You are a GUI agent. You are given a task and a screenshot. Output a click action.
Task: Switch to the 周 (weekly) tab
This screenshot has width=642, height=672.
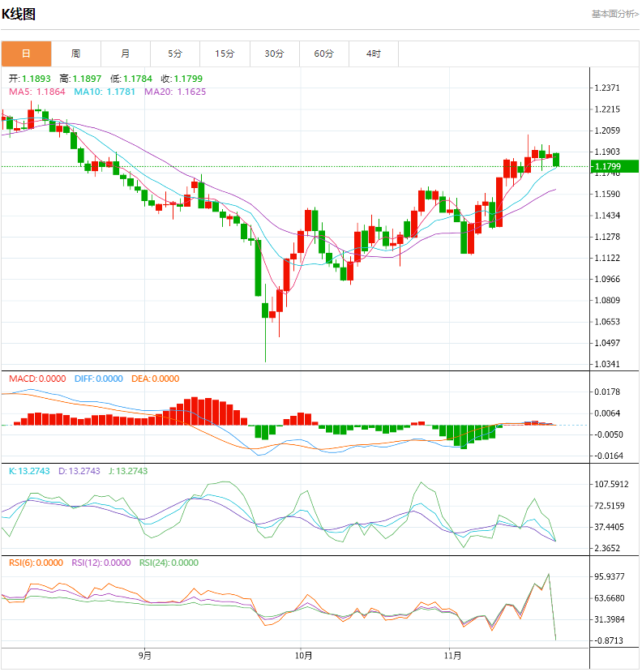click(x=76, y=54)
